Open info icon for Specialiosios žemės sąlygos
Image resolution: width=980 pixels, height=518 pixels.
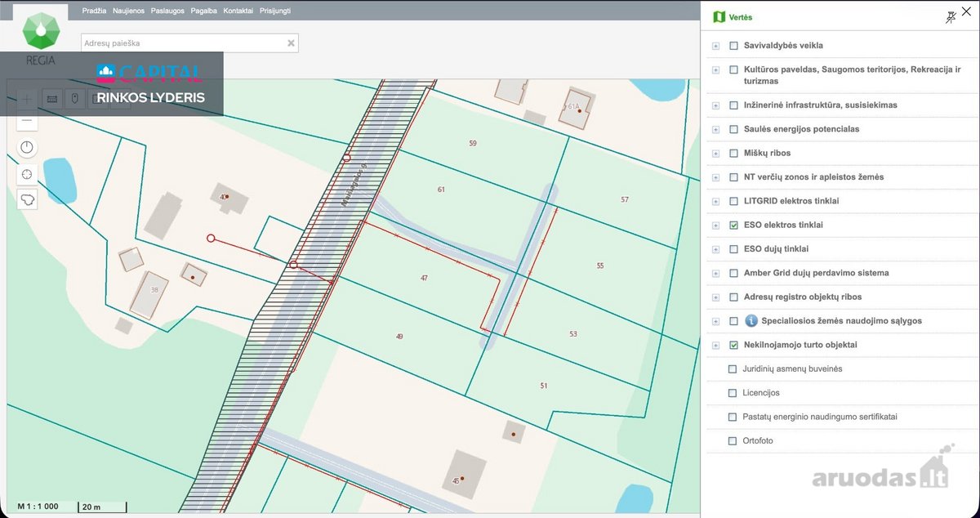click(x=751, y=321)
